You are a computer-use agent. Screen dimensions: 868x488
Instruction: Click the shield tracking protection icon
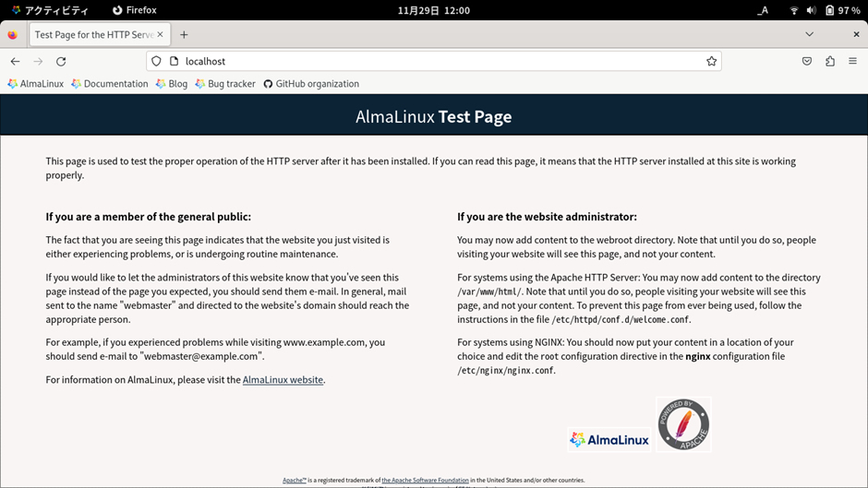[x=156, y=62]
